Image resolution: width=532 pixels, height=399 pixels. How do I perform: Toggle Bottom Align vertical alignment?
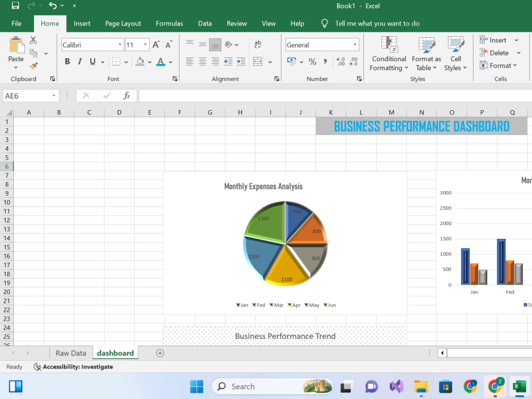(215, 45)
